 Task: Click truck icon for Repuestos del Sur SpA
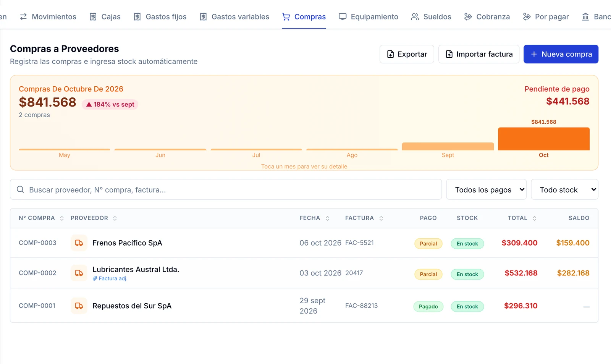[79, 306]
